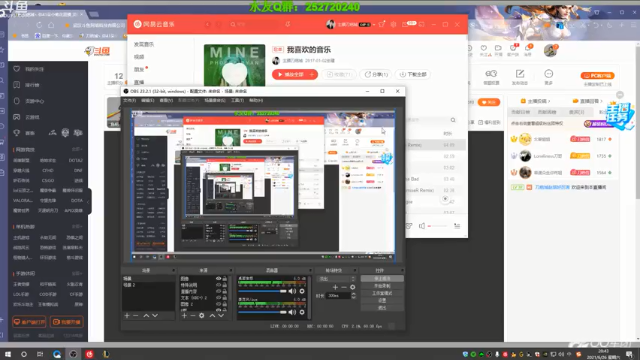Image resolution: width=640 pixels, height=360 pixels.
Task: Pop out the OBS mixer dock panel
Action: point(310,270)
